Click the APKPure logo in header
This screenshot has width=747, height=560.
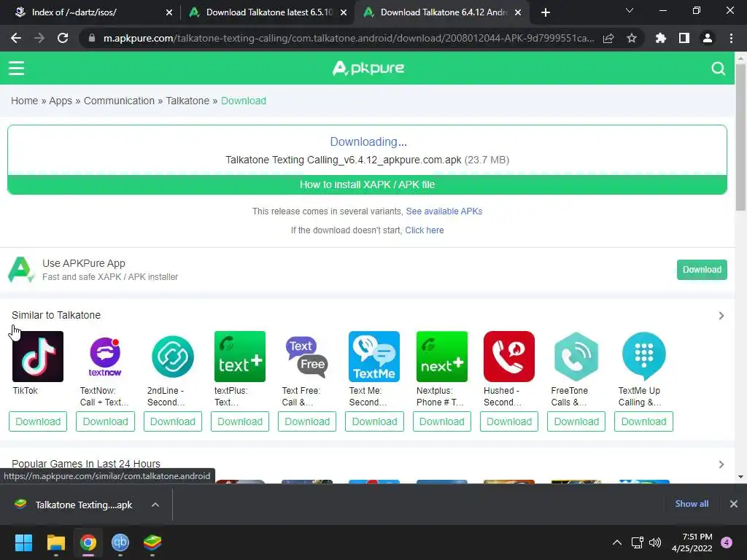point(368,68)
